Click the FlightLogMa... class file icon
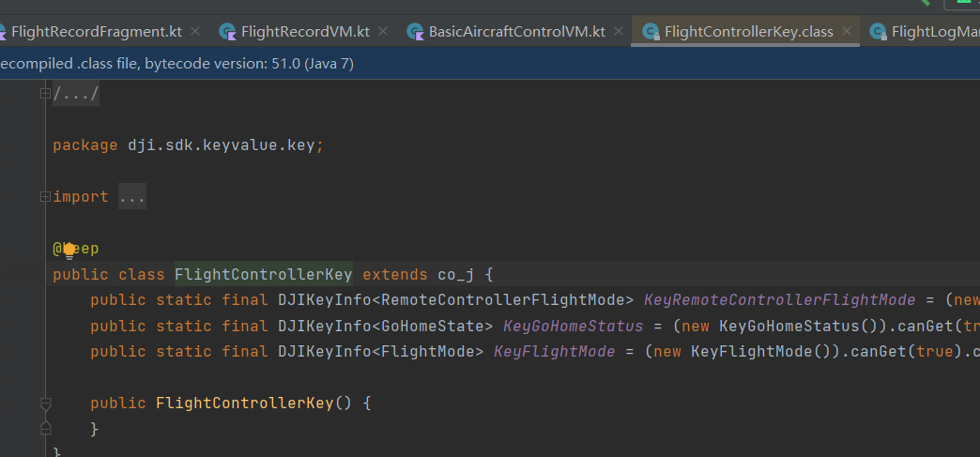The width and height of the screenshot is (980, 457). coord(879,31)
